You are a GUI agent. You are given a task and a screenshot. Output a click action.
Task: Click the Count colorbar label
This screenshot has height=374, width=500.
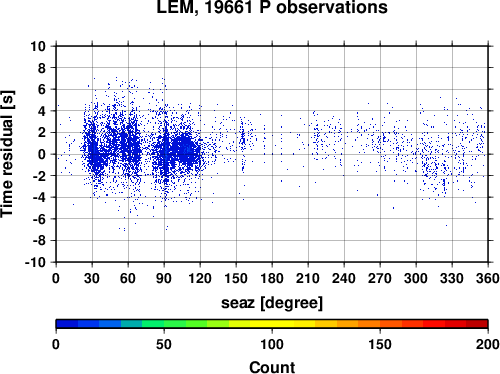pos(272,367)
